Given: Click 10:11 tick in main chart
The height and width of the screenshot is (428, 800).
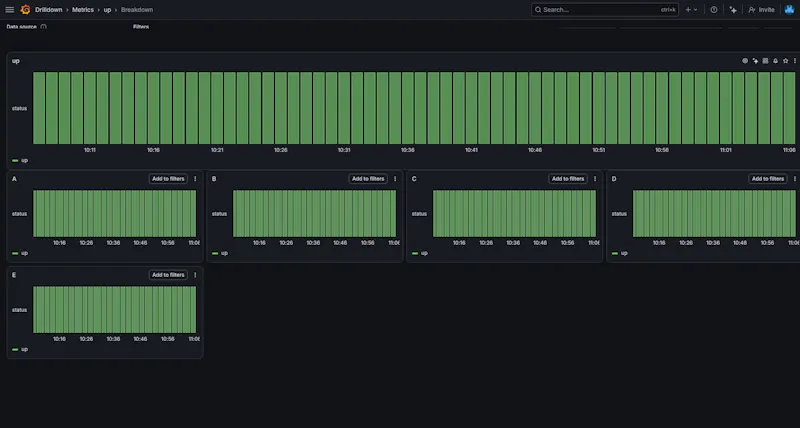Looking at the screenshot, I should [x=90, y=150].
